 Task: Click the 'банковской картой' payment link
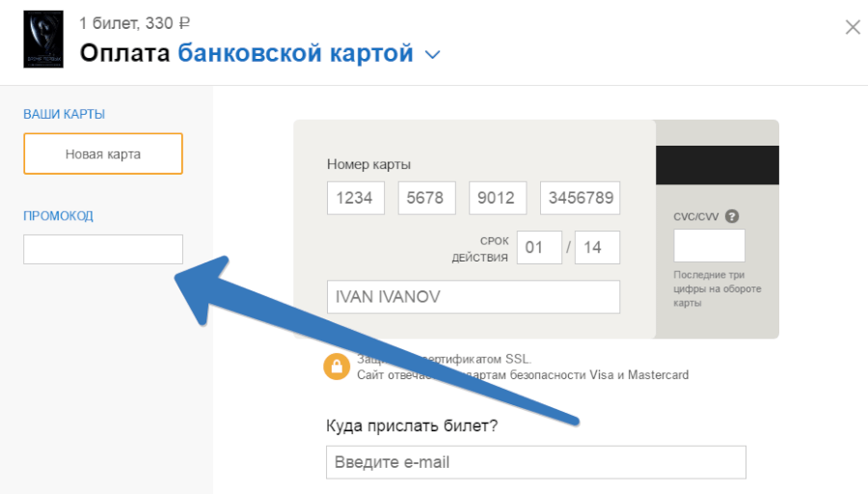[296, 53]
